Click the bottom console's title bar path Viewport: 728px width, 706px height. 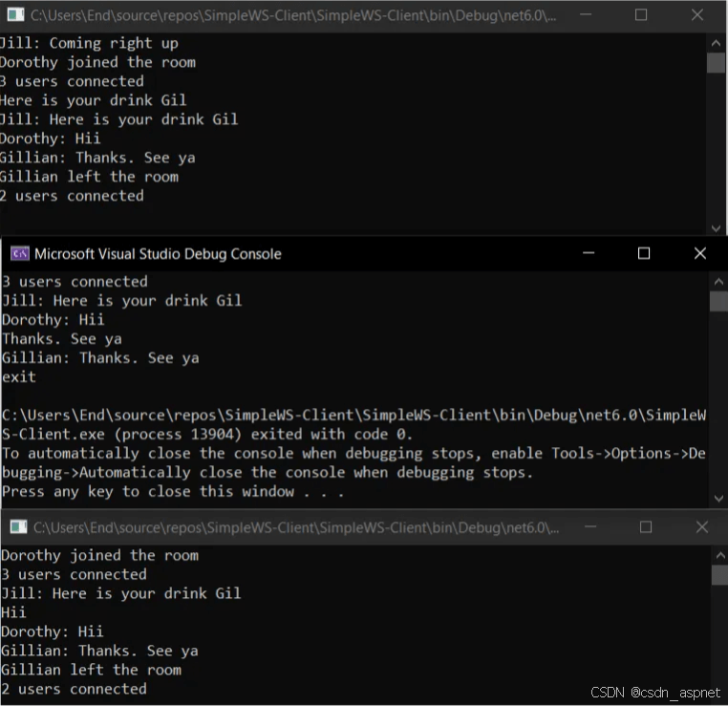[296, 527]
